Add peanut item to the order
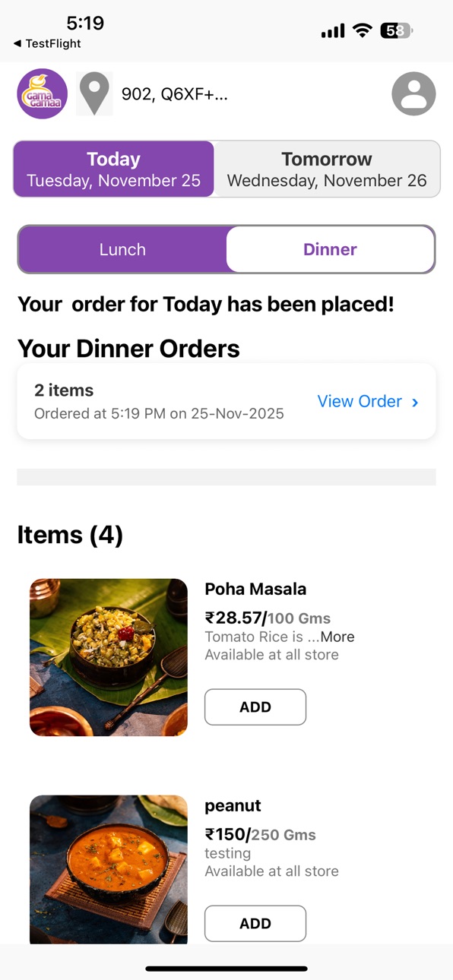 pos(255,923)
